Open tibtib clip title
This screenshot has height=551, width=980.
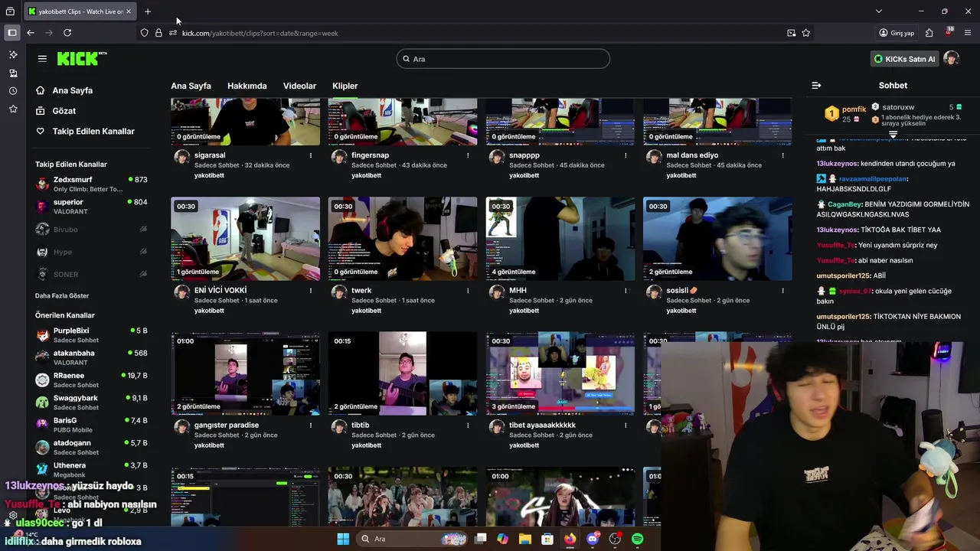[360, 425]
